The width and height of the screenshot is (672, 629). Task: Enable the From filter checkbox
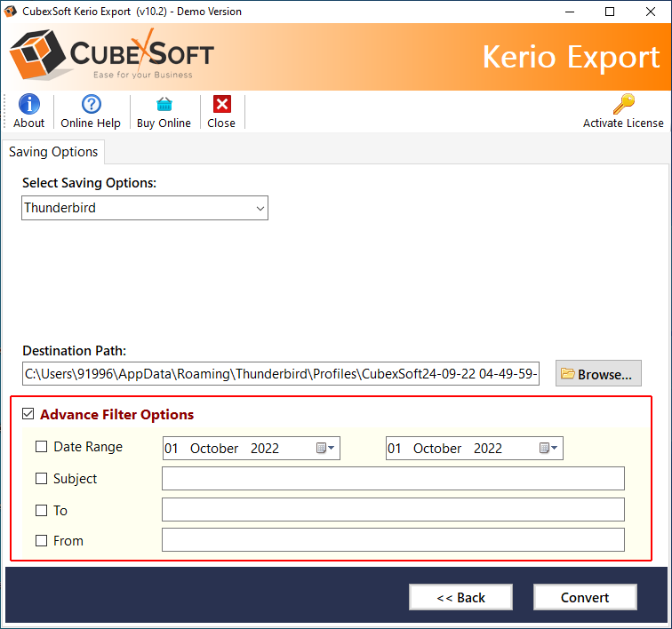click(41, 541)
